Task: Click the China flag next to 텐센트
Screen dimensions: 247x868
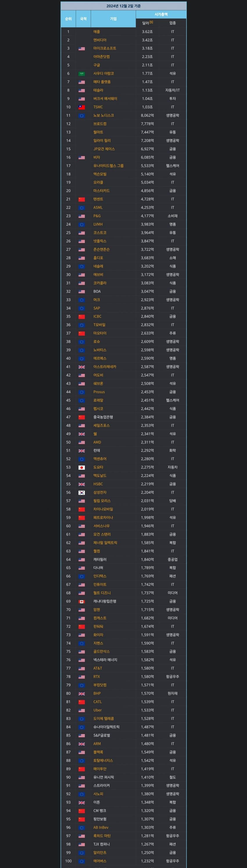Action: click(82, 199)
